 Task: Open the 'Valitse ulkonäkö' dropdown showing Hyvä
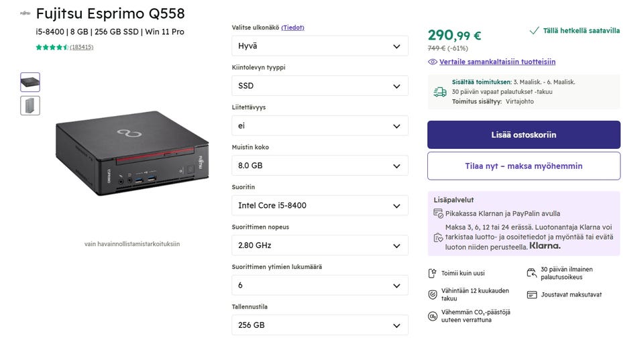pyautogui.click(x=319, y=46)
